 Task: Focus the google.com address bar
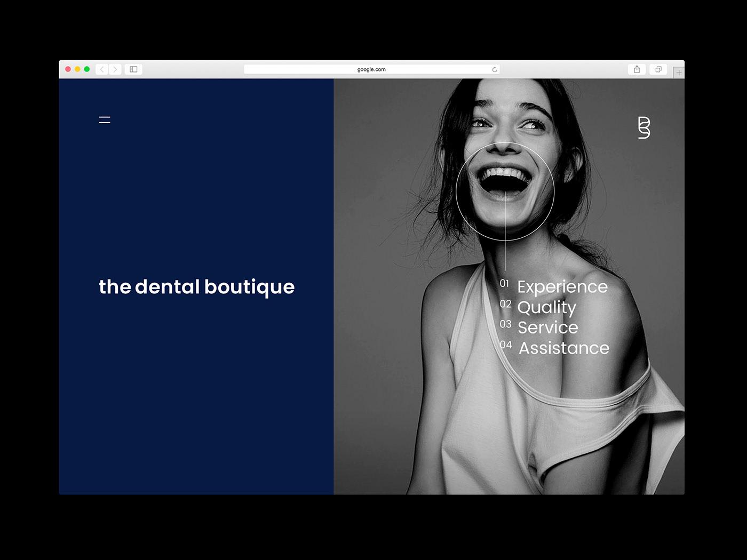(371, 69)
